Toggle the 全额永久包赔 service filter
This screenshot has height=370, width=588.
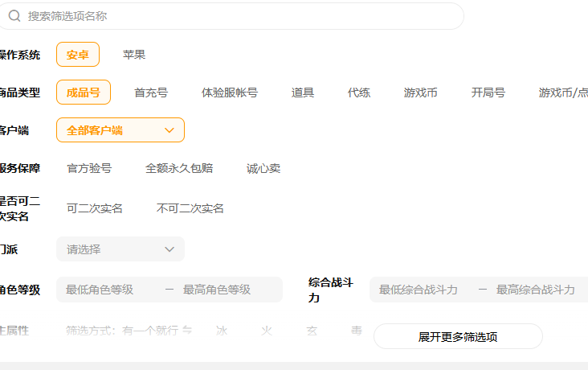coord(179,168)
